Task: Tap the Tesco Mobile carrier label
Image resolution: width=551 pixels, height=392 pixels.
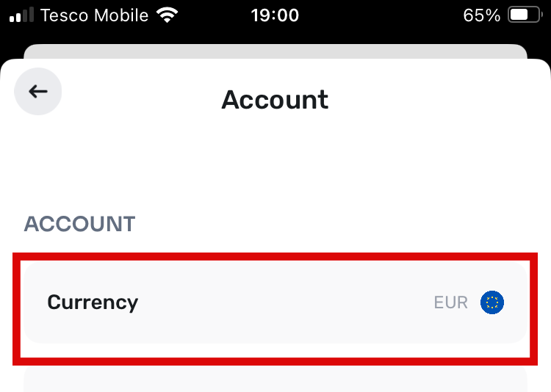Action: [95, 15]
